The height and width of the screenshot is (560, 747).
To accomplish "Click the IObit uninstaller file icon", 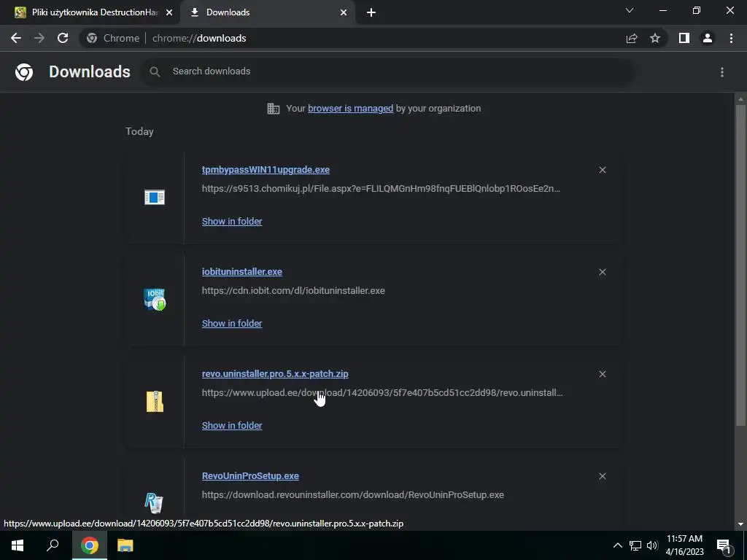I will pyautogui.click(x=155, y=300).
